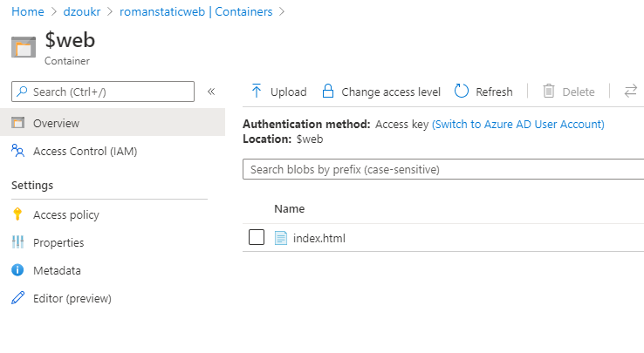
Task: Open the Overview menu item
Action: [56, 123]
